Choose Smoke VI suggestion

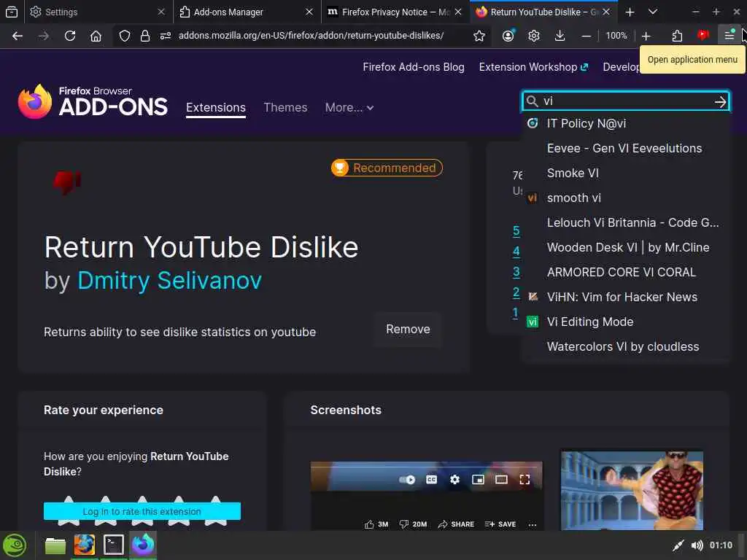coord(626,174)
